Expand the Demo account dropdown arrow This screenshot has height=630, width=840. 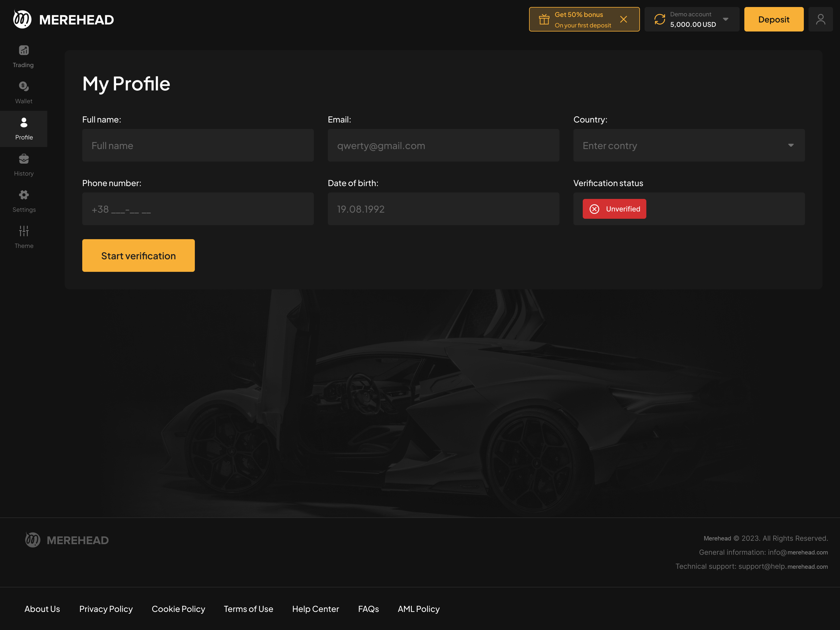point(725,19)
